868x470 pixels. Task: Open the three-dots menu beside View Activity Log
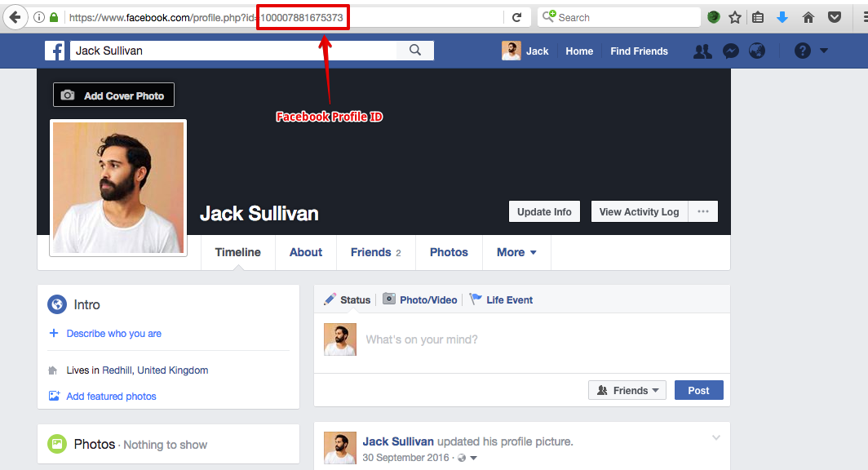click(703, 211)
